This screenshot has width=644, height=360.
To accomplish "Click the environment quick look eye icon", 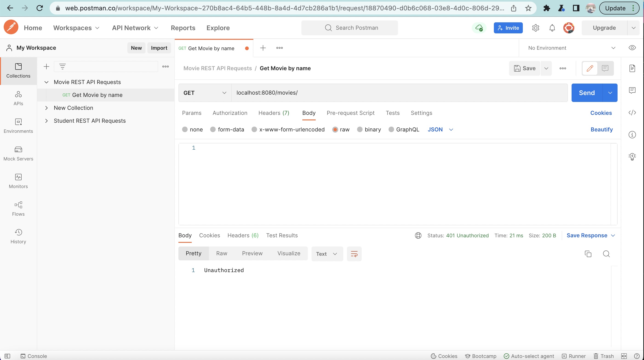I will click(x=632, y=48).
